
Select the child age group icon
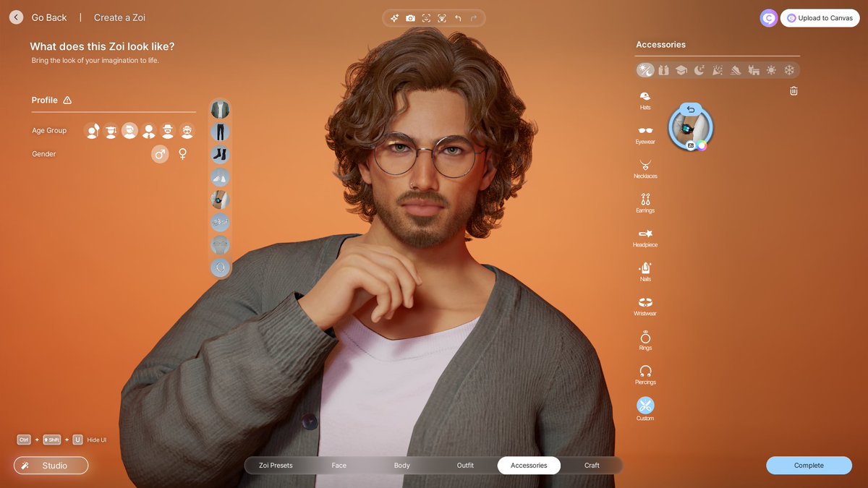coord(92,131)
